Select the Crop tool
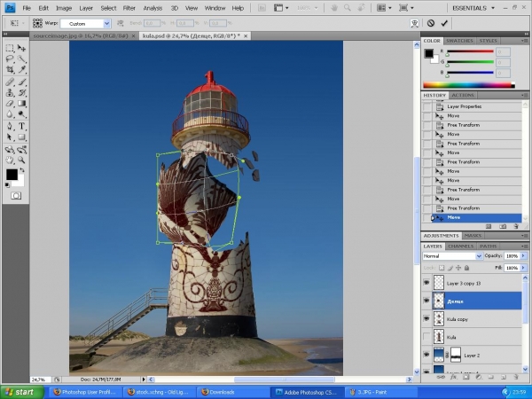 (x=10, y=69)
